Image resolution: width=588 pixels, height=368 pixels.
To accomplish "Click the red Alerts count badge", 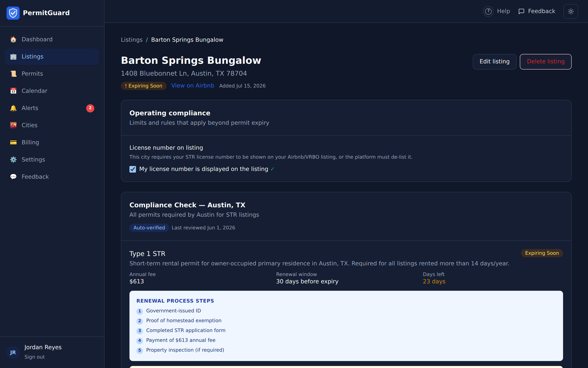I will 90,108.
